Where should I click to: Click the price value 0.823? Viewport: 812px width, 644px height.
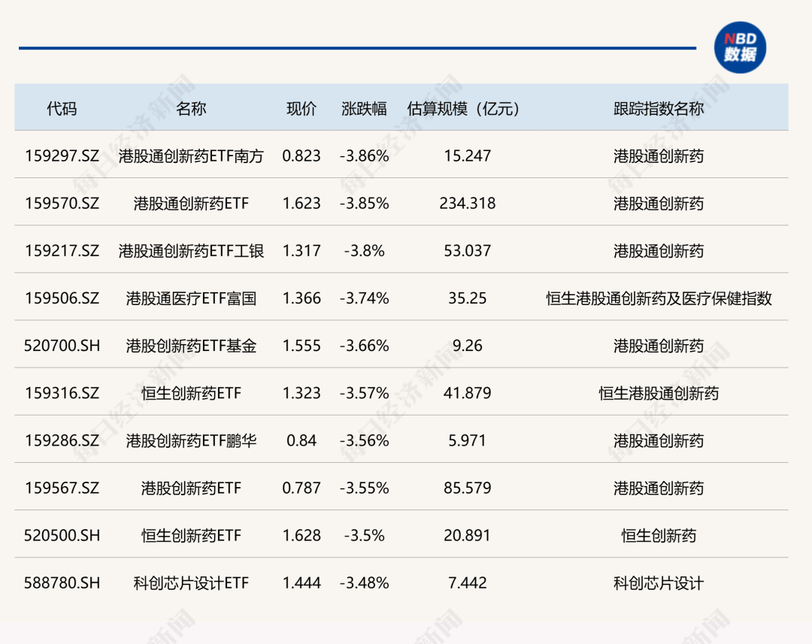(301, 156)
